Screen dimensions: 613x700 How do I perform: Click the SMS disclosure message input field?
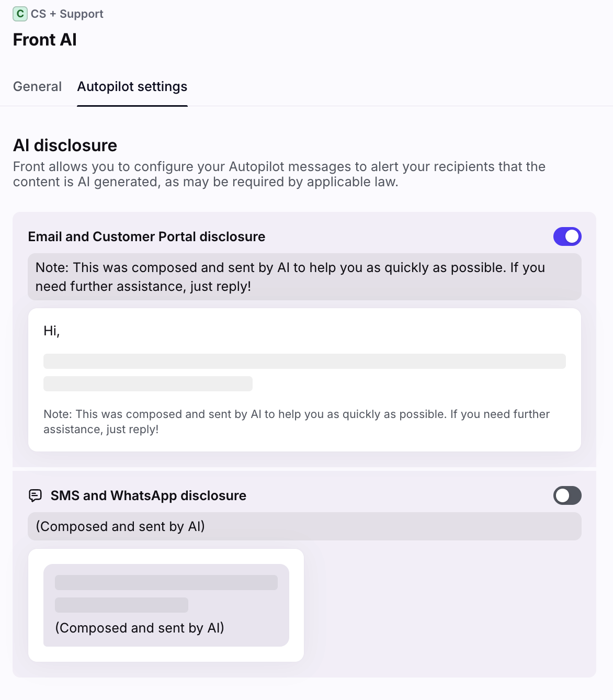(x=304, y=526)
